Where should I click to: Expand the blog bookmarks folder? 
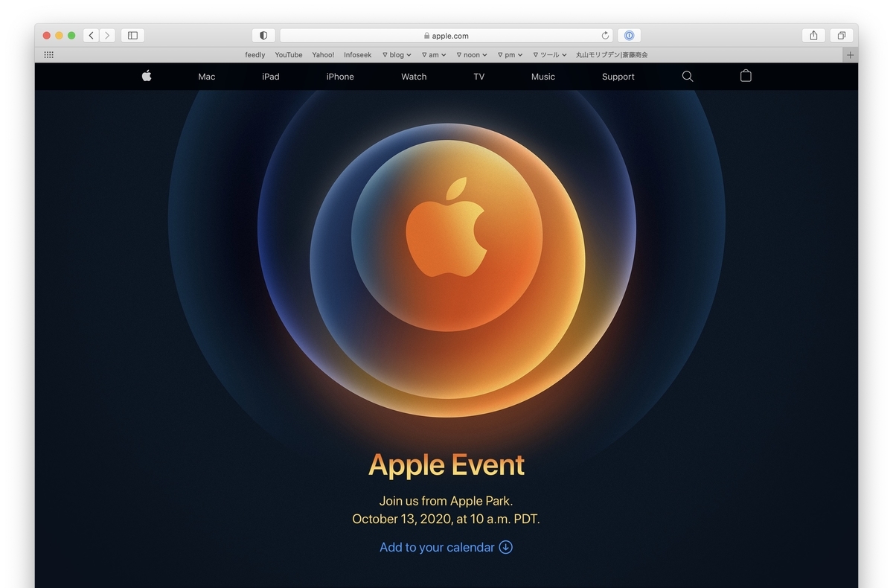coord(397,54)
